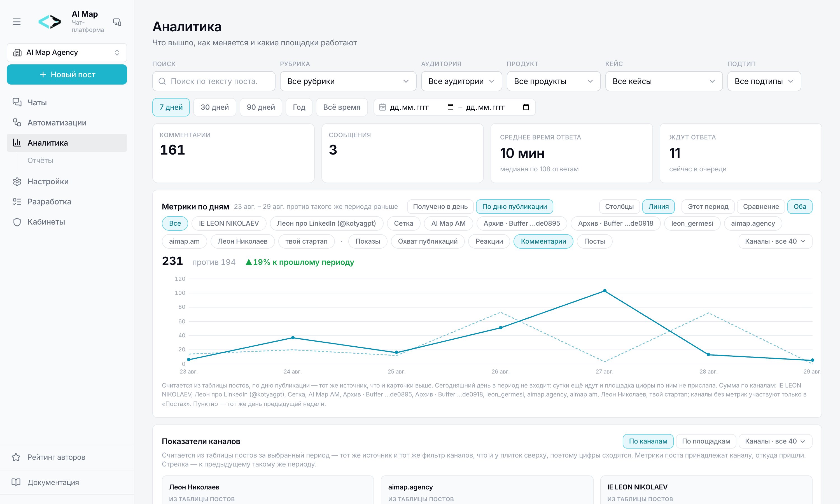
Task: Open the AI Map Agency workspace switcher
Action: pyautogui.click(x=67, y=53)
